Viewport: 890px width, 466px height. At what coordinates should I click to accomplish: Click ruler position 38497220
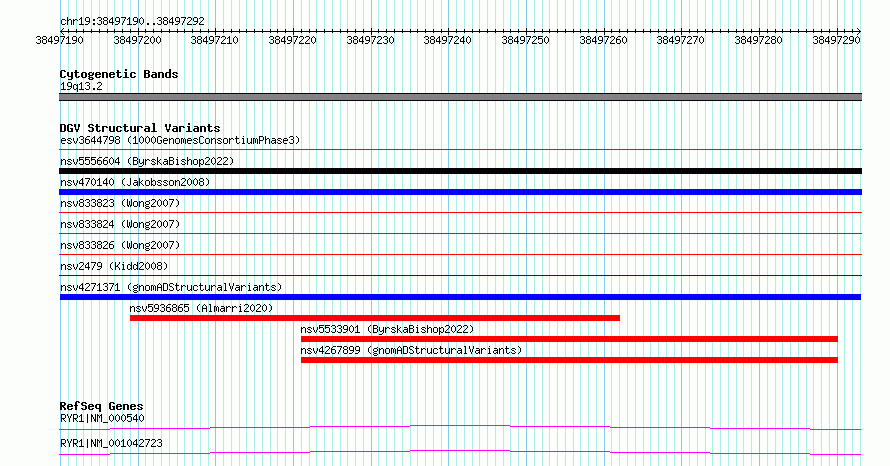pyautogui.click(x=292, y=40)
